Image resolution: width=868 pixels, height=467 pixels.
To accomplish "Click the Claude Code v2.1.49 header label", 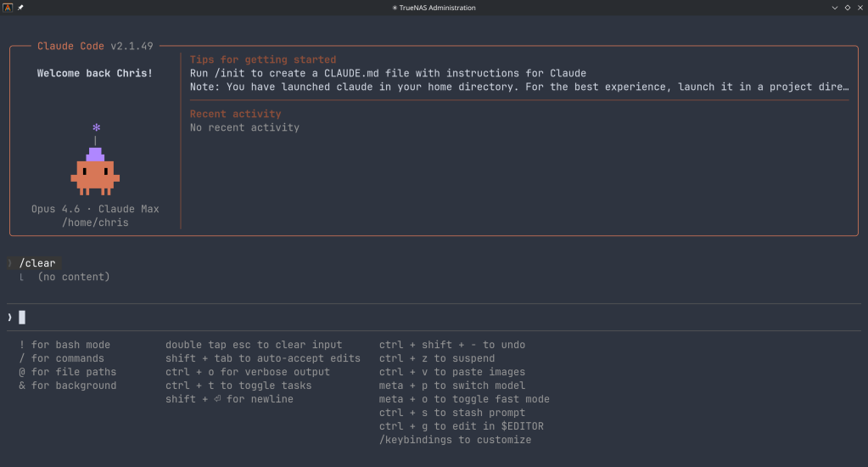I will pos(95,46).
